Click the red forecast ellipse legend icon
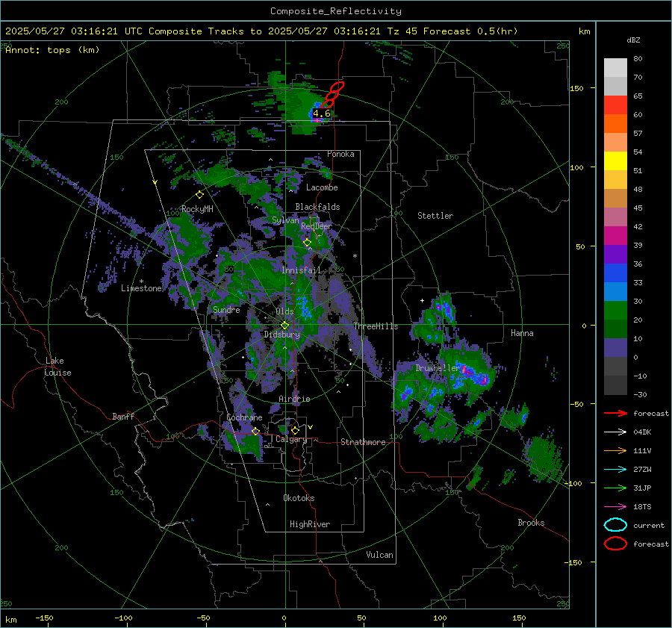The image size is (672, 628). (x=615, y=544)
